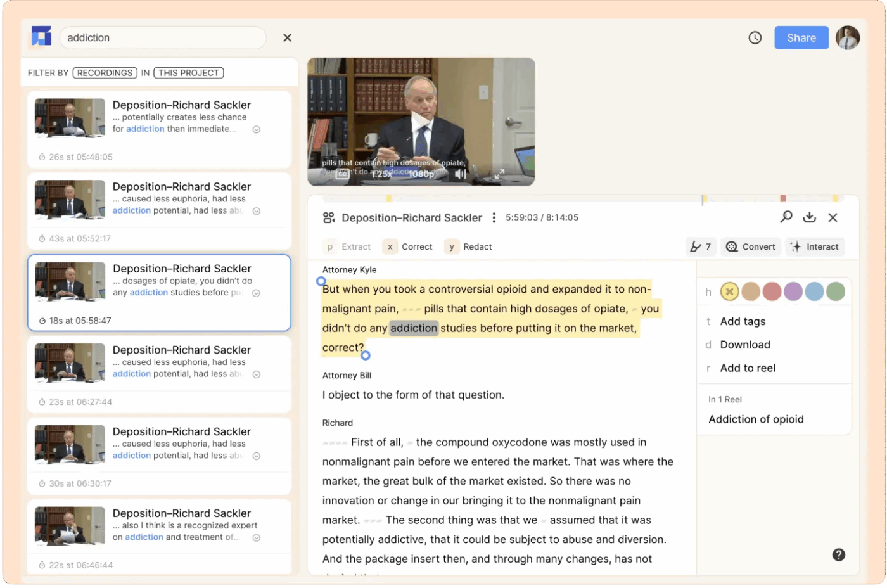Select the 'recognized expert' search result text

click(x=185, y=531)
